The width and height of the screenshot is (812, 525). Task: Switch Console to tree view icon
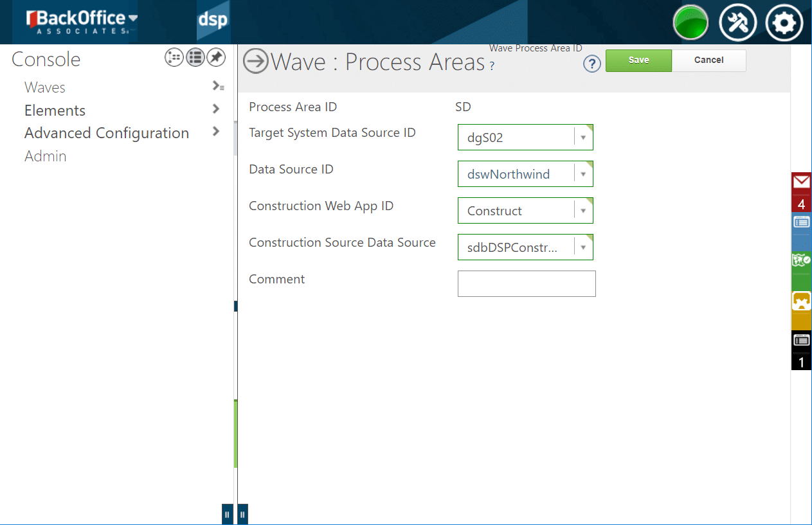pyautogui.click(x=174, y=58)
